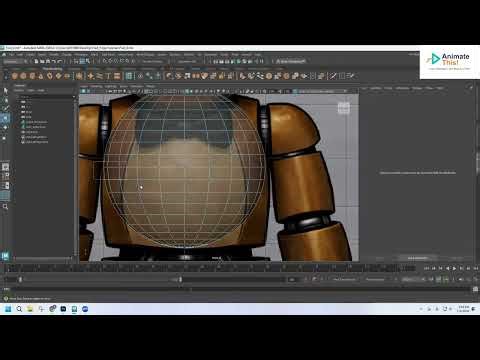Open the character set dropdown at bottom
480x360 pixels.
pyautogui.click(x=345, y=279)
